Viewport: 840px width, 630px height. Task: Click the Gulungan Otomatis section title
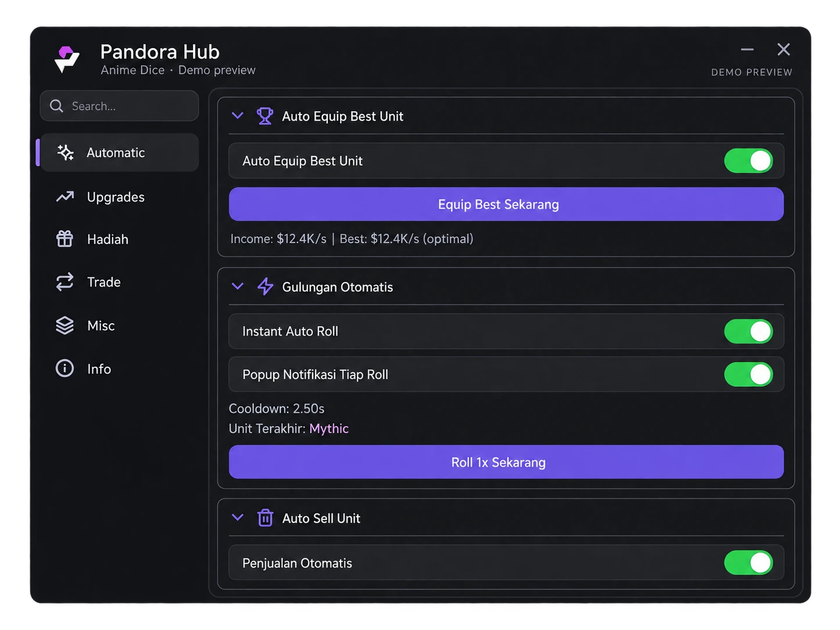[338, 287]
